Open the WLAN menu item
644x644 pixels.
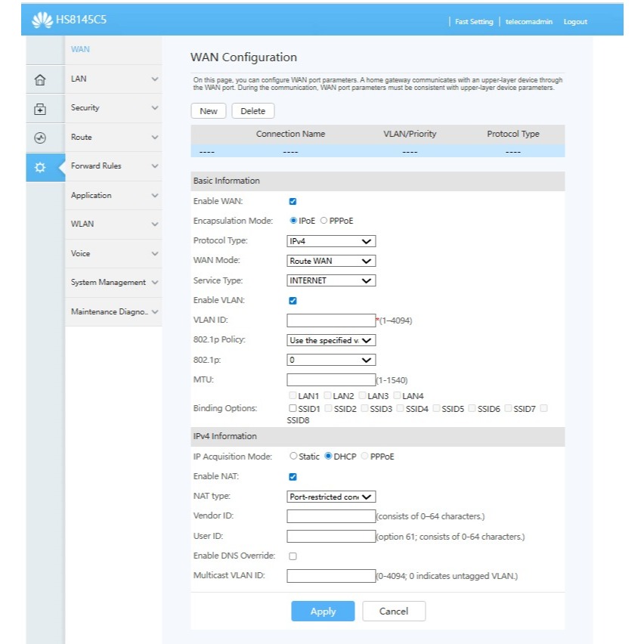(113, 224)
